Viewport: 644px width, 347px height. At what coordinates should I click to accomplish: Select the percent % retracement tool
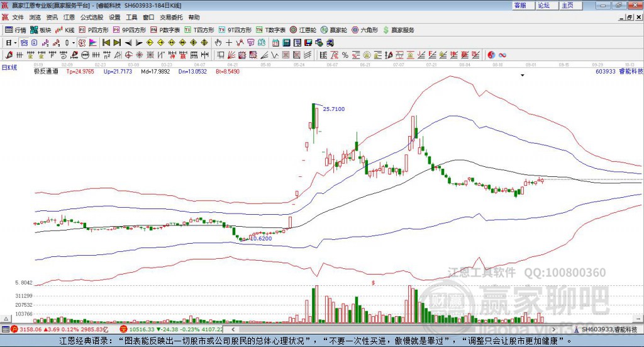coord(345,55)
